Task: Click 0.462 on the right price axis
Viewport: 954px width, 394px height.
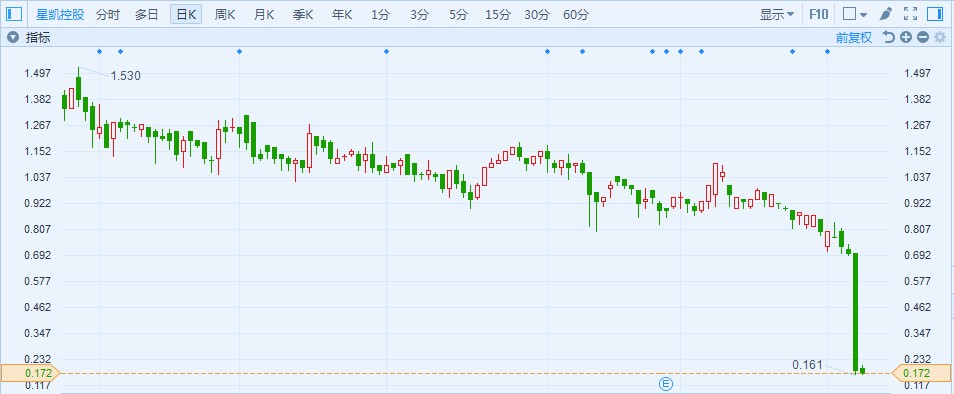Action: [x=918, y=308]
